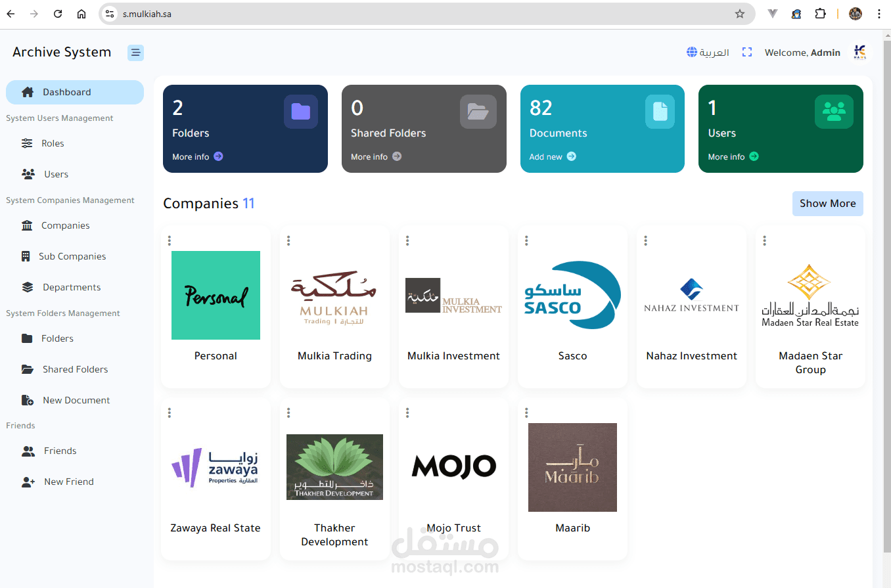
Task: Click the browser extensions puzzle icon
Action: click(820, 14)
